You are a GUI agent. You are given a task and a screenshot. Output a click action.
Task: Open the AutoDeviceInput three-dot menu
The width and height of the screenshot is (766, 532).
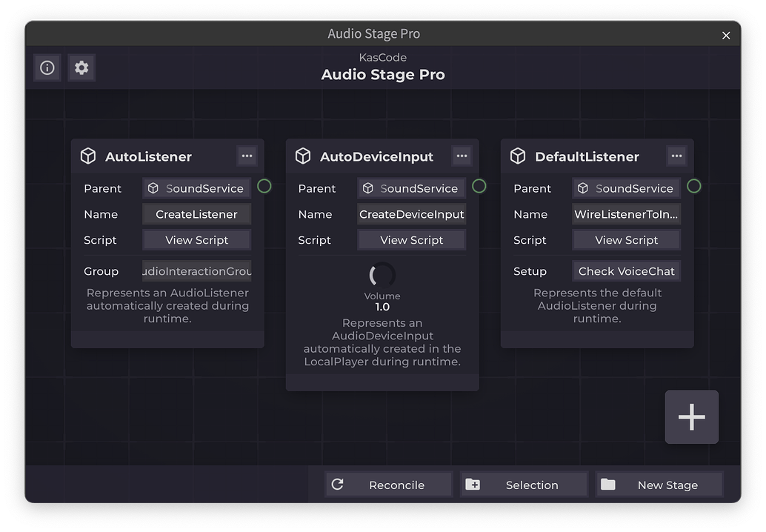[462, 156]
